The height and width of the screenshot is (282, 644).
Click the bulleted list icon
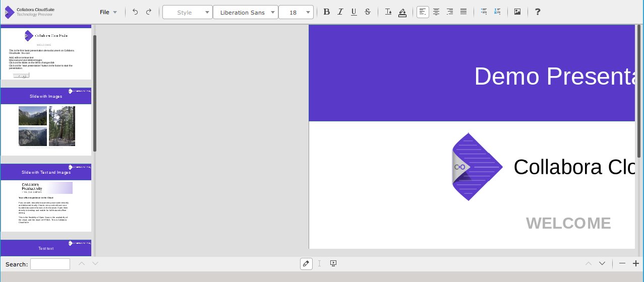(484, 12)
